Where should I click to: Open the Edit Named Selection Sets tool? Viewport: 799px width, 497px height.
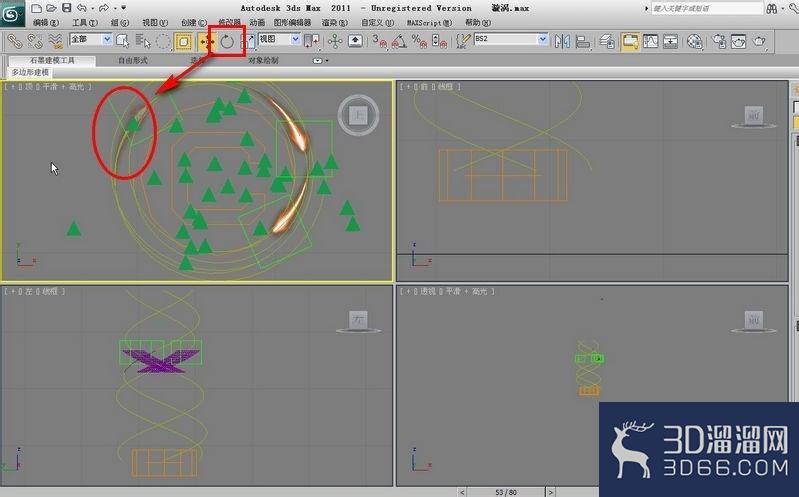[x=463, y=41]
